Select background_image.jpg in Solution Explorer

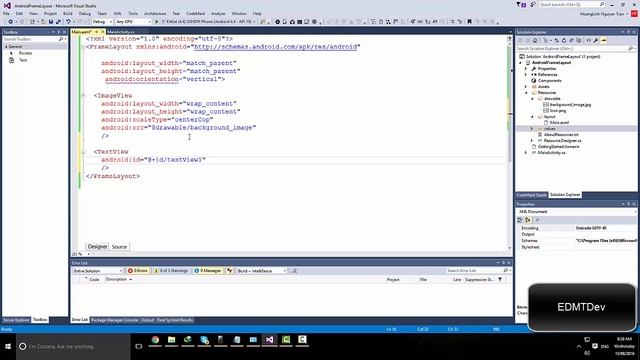[x=570, y=105]
